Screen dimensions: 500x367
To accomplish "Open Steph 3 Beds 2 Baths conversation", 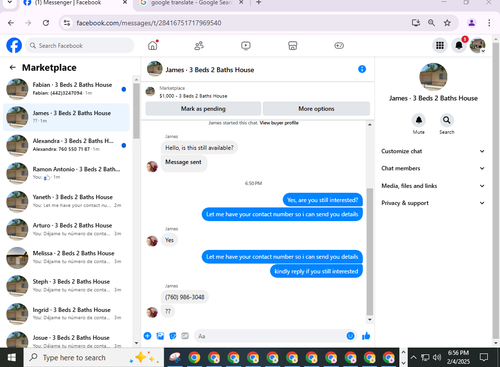I will (66, 286).
